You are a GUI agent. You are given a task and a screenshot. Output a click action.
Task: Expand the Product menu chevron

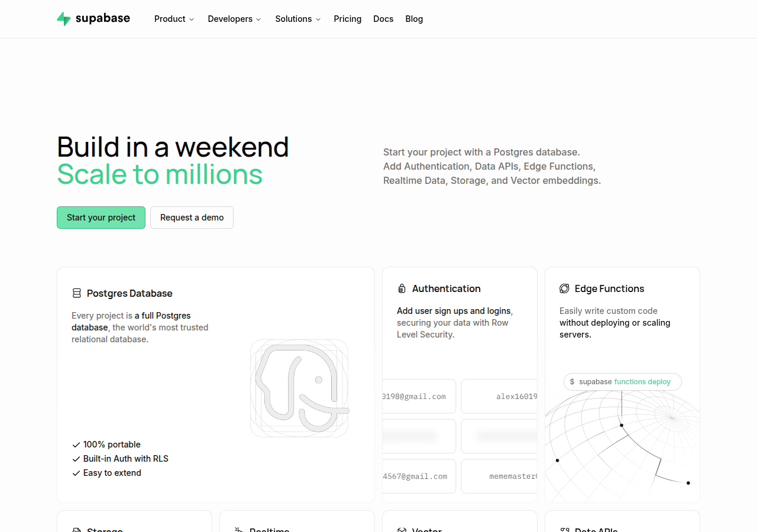[192, 20]
